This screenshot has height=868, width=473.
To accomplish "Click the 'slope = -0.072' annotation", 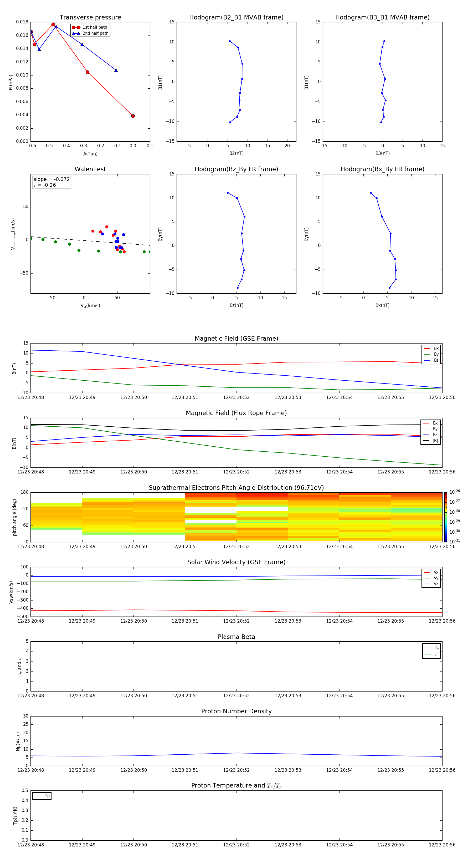I will 52,179.
